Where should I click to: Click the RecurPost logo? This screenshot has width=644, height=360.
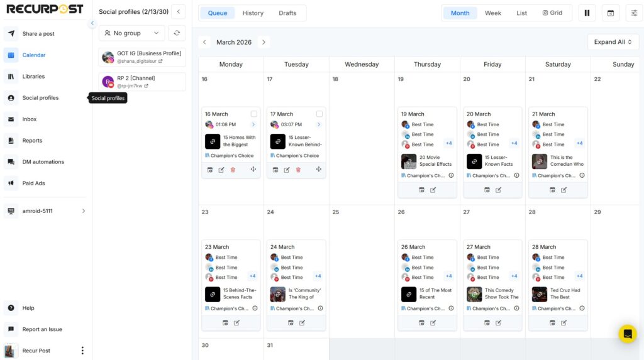pyautogui.click(x=45, y=9)
